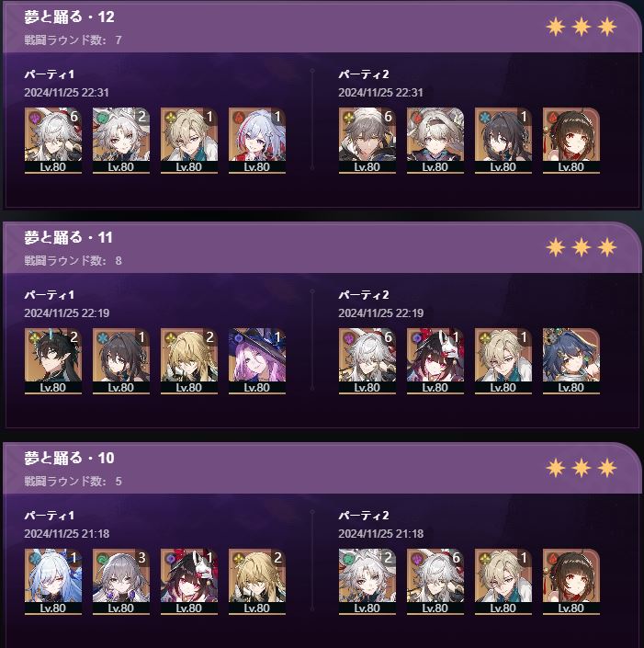Click Lingsha's portrait in stage 12 party 2
The image size is (644, 648).
coord(571,141)
